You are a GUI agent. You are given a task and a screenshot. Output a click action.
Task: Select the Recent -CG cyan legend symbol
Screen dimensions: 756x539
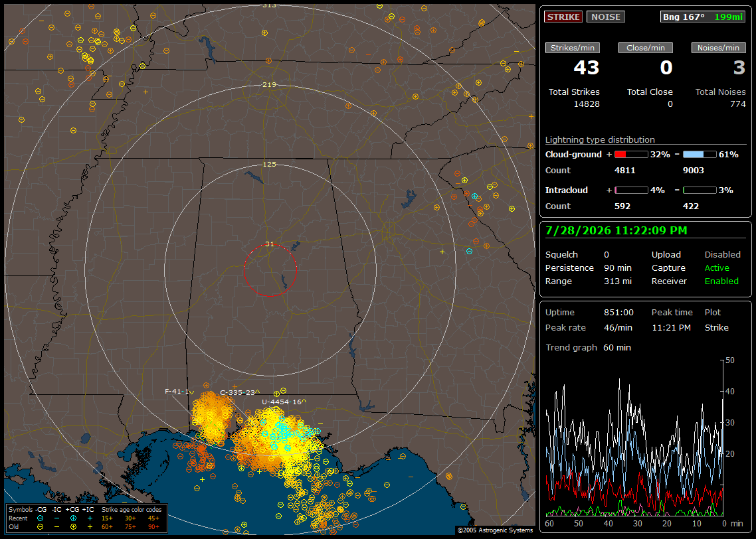40,518
